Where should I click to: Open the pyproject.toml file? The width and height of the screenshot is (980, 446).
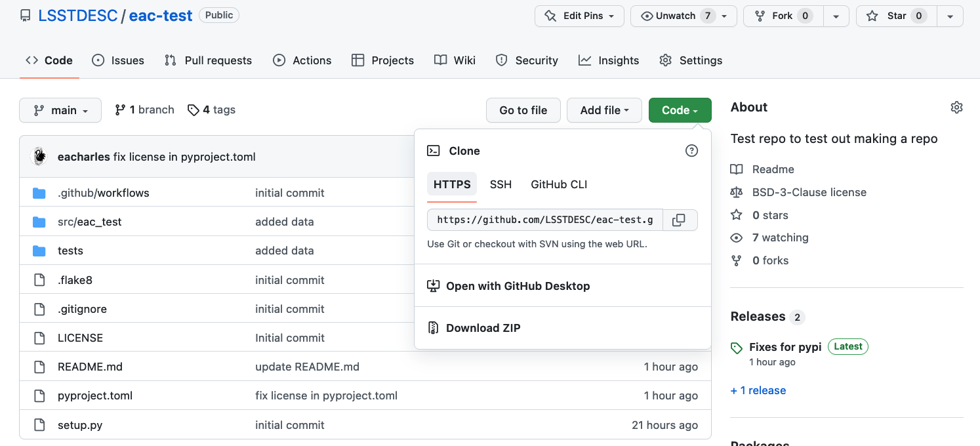tap(95, 395)
